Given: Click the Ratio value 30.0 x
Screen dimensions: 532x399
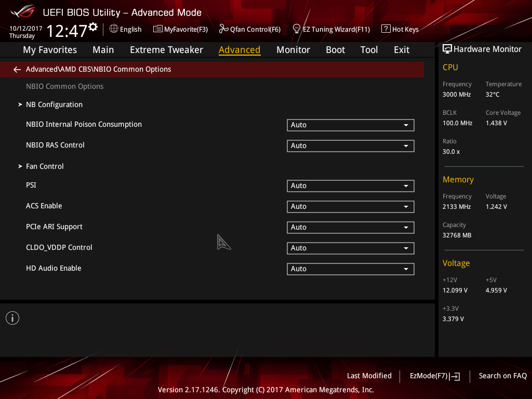Looking at the screenshot, I should 451,152.
